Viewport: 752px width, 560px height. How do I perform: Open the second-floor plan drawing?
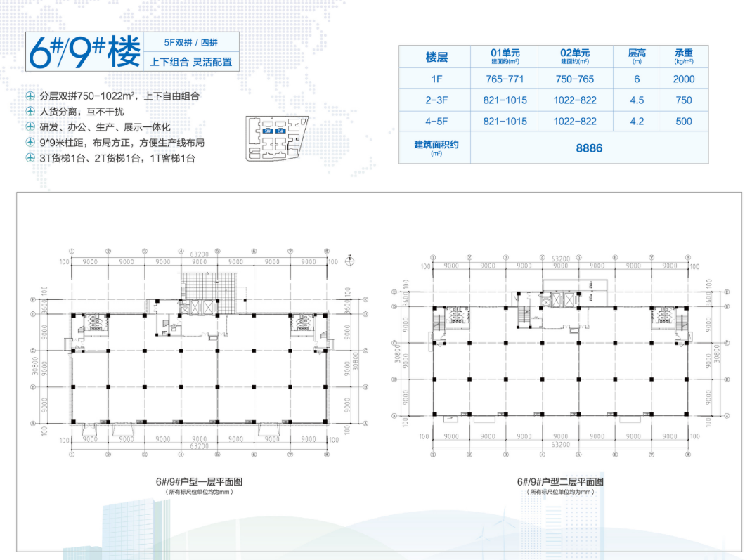pyautogui.click(x=560, y=351)
